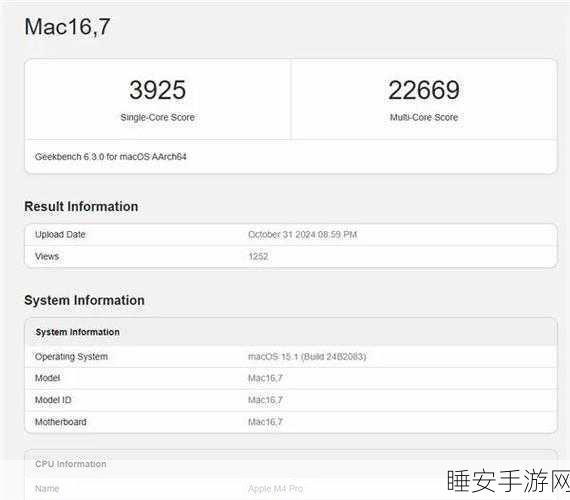Screen dimensions: 570x500
Task: Select the Mac16,7 value in Model ID row
Action: pos(265,400)
